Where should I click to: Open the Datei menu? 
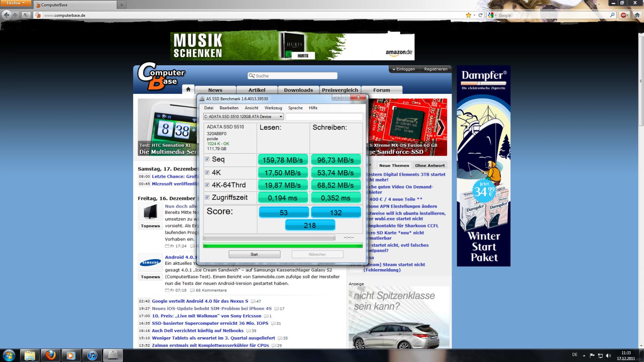[x=209, y=108]
